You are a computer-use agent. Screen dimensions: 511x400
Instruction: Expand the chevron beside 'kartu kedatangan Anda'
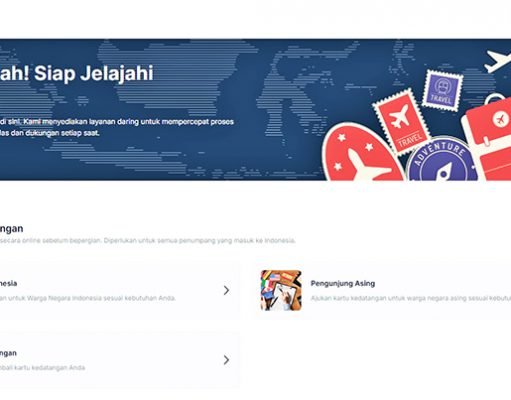pyautogui.click(x=226, y=360)
